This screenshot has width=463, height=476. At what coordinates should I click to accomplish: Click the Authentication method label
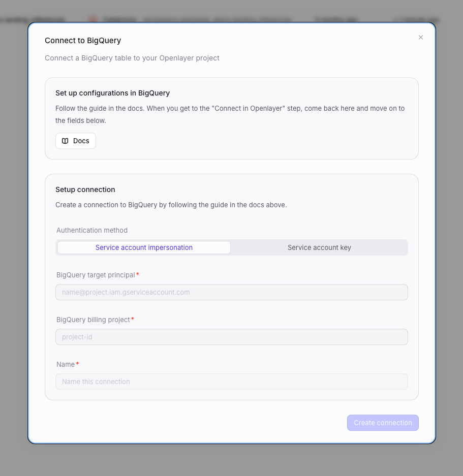coord(92,230)
